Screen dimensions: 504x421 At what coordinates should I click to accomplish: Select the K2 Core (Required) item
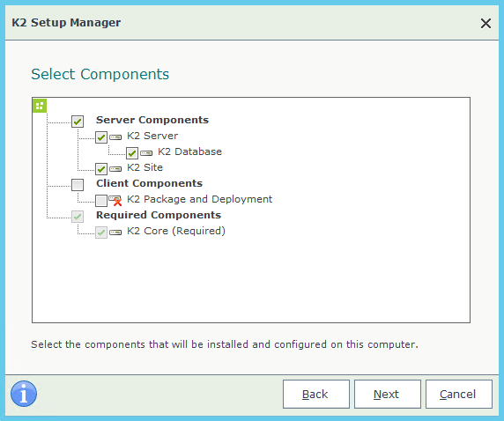[x=176, y=231]
